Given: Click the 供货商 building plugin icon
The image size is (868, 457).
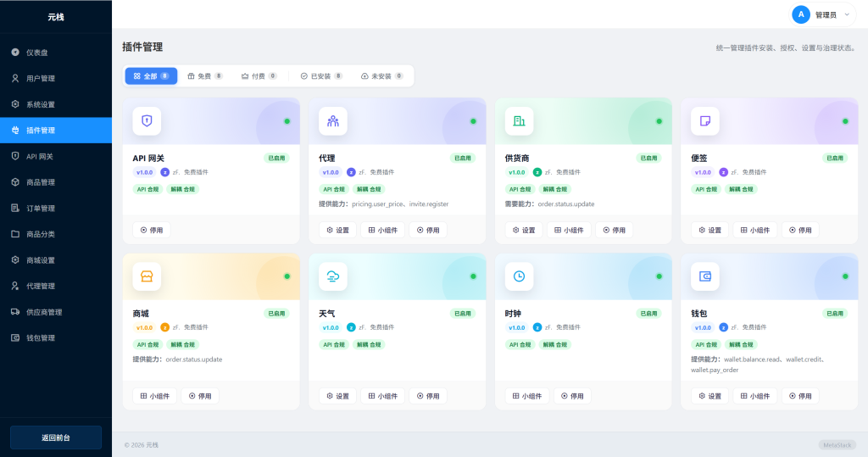Looking at the screenshot, I should (x=519, y=121).
